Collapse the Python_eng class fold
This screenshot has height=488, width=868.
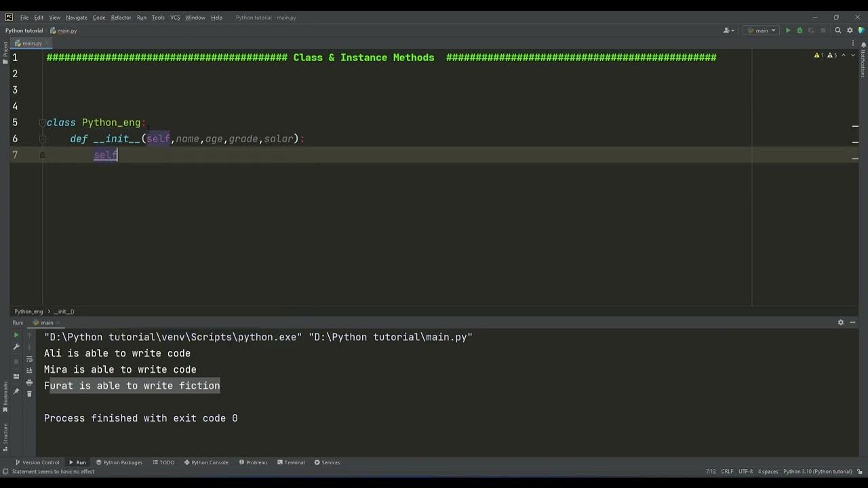[x=42, y=123]
